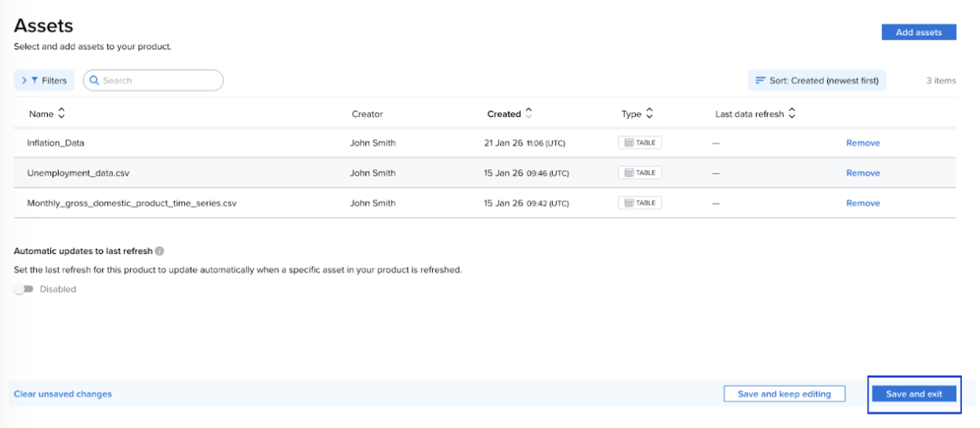Remove the Unemployment_data.csv asset

point(862,172)
